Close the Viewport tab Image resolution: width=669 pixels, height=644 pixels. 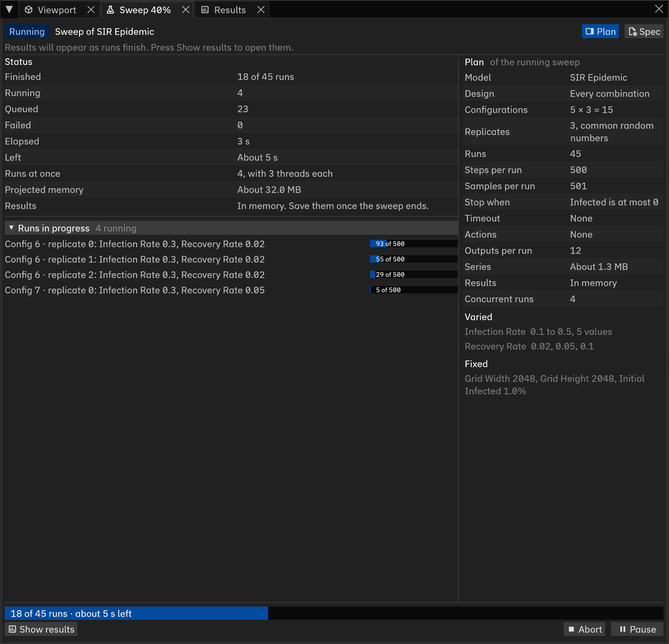91,10
